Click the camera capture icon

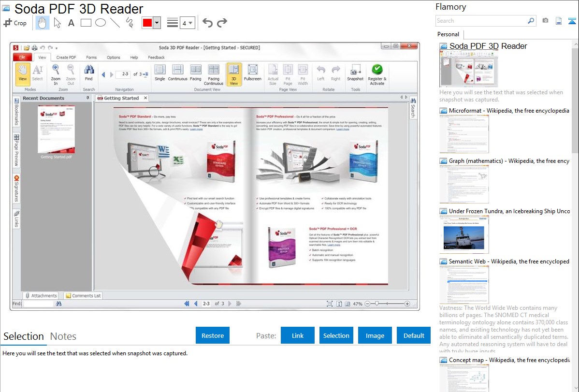click(545, 21)
